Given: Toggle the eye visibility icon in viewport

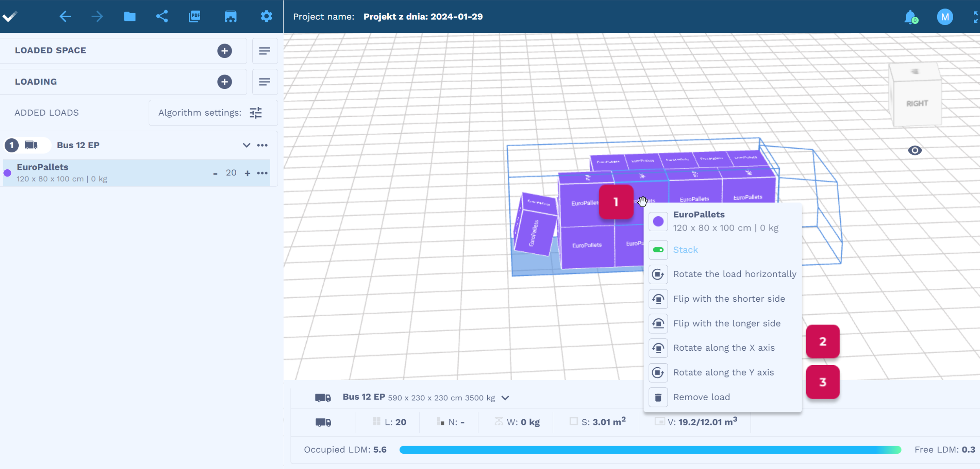Looking at the screenshot, I should [x=915, y=150].
